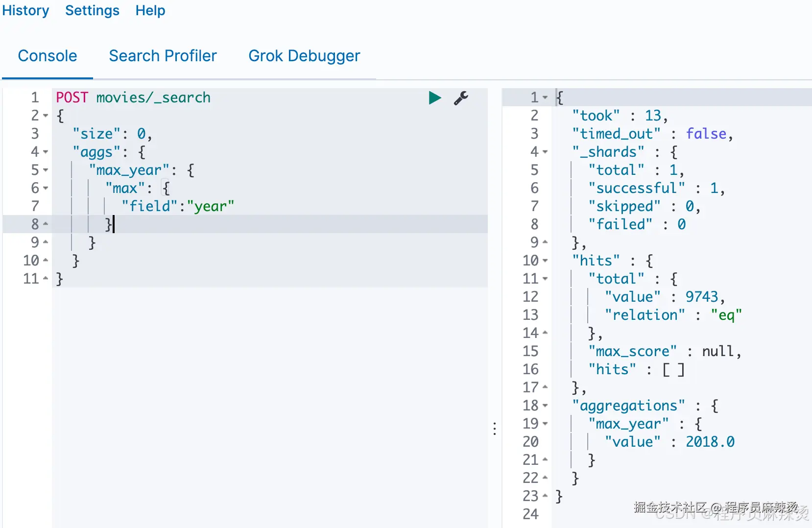This screenshot has width=812, height=528.
Task: Click the POST movies/_search request line
Action: point(133,98)
